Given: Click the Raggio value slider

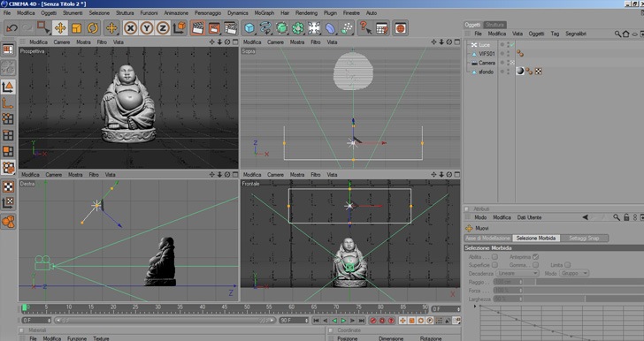Looking at the screenshot, I should 508,282.
